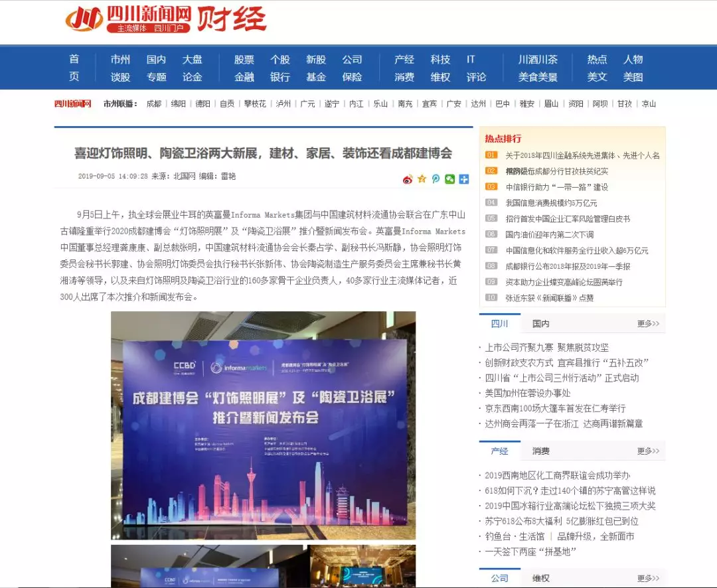Image resolution: width=717 pixels, height=588 pixels.
Task: Switch to the 四川 sidebar tab
Action: coord(500,323)
